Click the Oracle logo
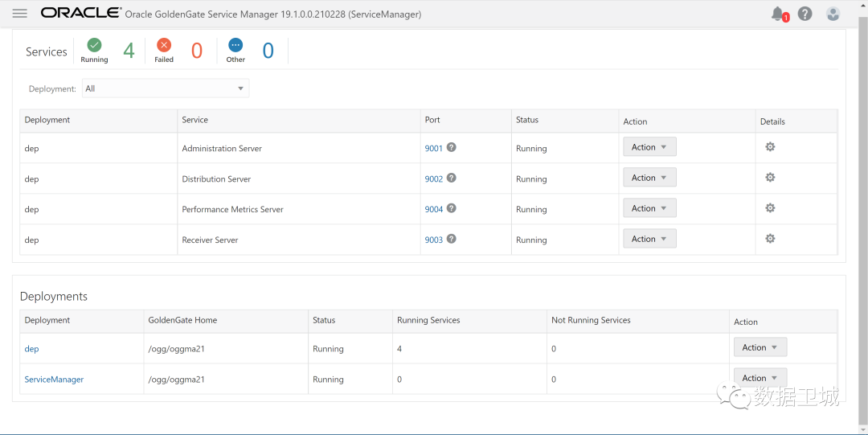868x435 pixels. pos(81,14)
